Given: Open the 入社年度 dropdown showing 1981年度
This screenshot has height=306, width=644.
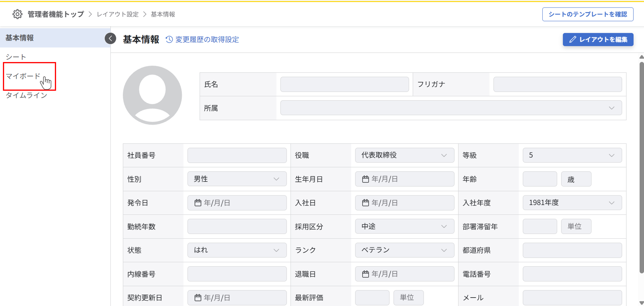Looking at the screenshot, I should click(x=572, y=203).
